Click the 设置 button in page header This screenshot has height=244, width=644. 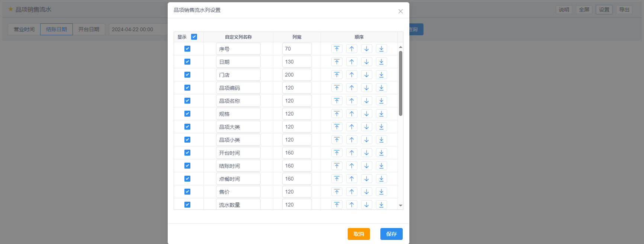[604, 10]
